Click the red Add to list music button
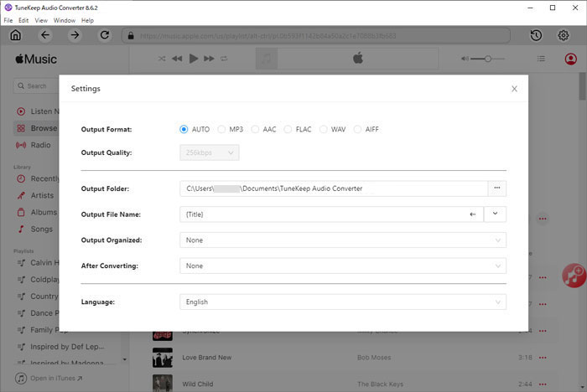 tap(574, 276)
